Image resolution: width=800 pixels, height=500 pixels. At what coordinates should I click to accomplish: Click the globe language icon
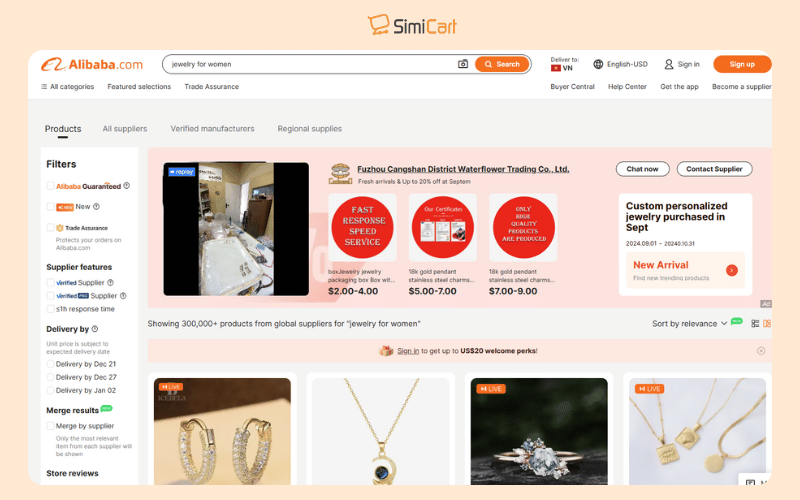point(598,64)
